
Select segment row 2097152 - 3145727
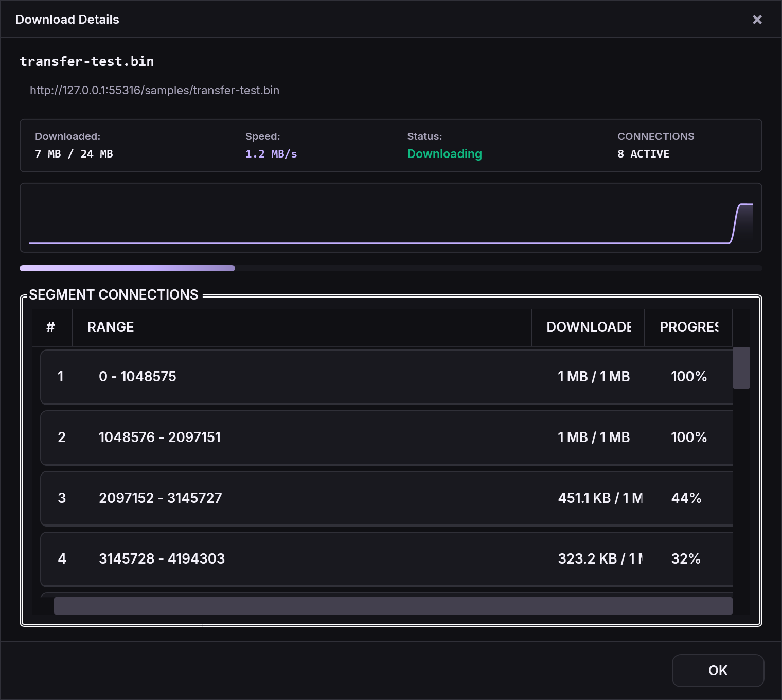[x=386, y=498]
